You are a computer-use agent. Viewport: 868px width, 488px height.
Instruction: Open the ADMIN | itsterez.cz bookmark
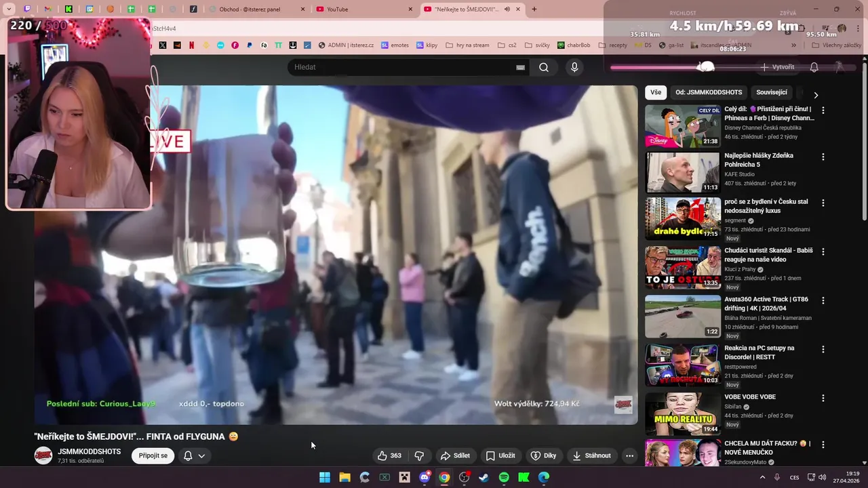(x=346, y=45)
